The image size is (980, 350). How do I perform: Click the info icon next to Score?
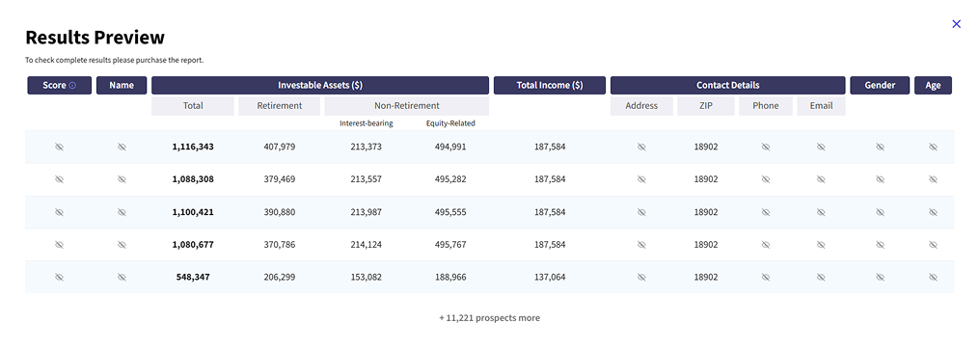pos(72,86)
